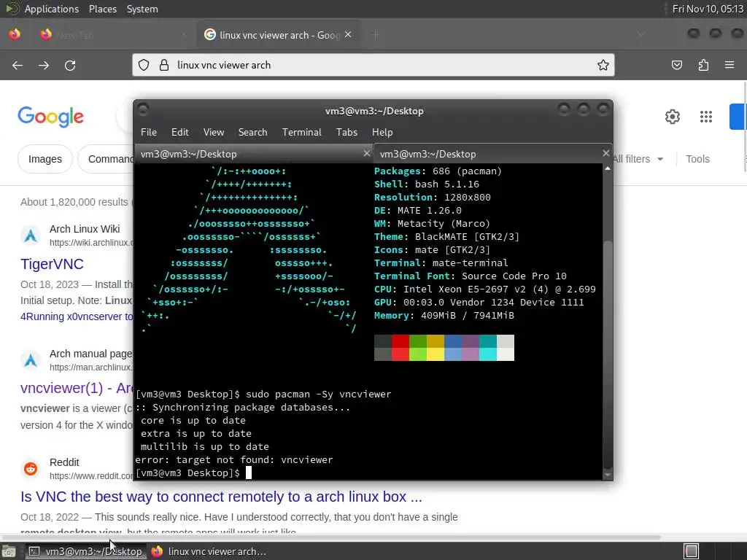This screenshot has width=747, height=560.
Task: Click the clock Fri Nov 10, 05:13
Action: [708, 9]
